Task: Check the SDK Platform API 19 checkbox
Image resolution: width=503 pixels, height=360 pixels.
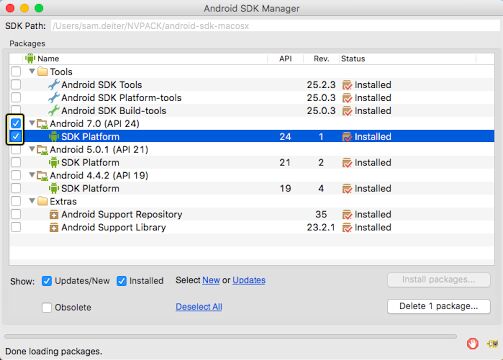Action: pos(16,188)
